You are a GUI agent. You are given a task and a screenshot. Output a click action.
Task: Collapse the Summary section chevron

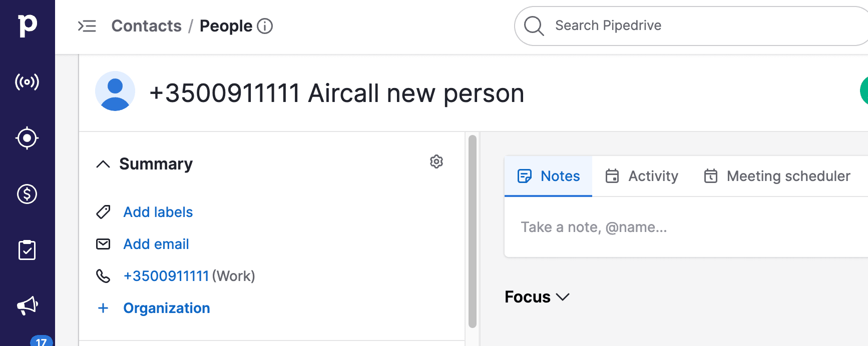coord(103,164)
